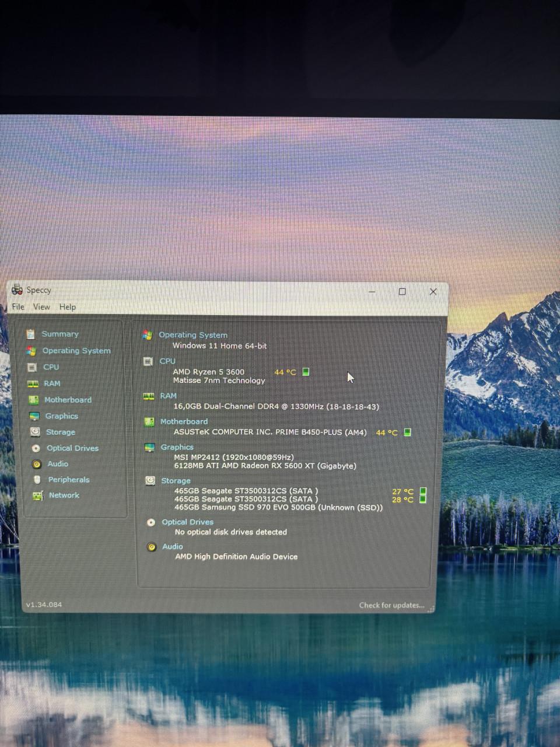Select CPU in the sidebar
Image resolution: width=560 pixels, height=747 pixels.
[x=51, y=367]
